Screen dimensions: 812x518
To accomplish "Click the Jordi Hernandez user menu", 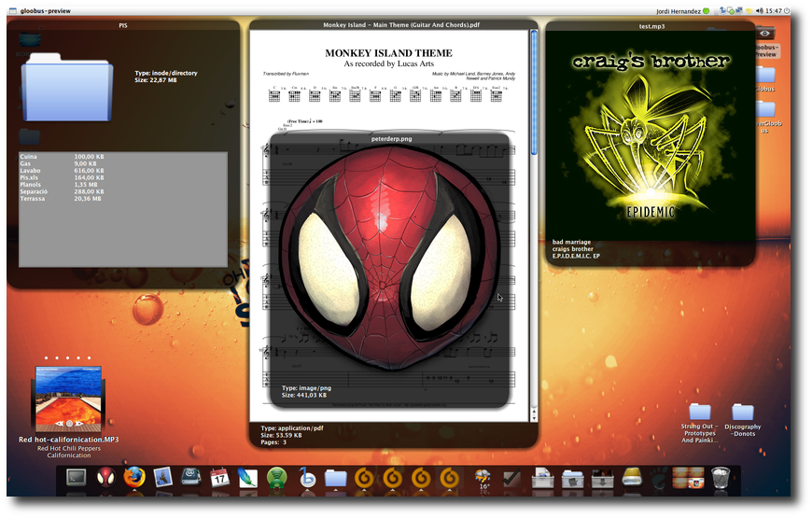I will click(x=679, y=11).
